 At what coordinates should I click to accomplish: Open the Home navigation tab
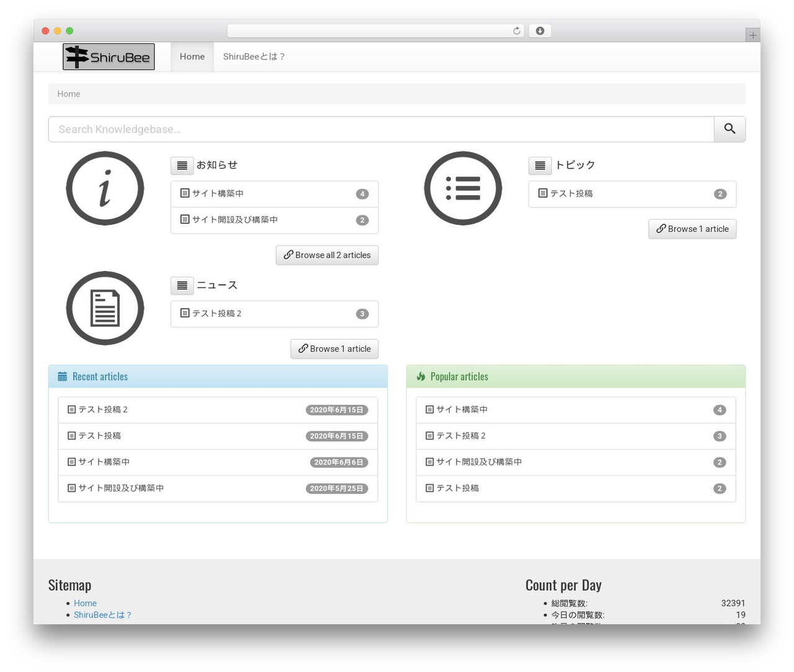point(192,56)
